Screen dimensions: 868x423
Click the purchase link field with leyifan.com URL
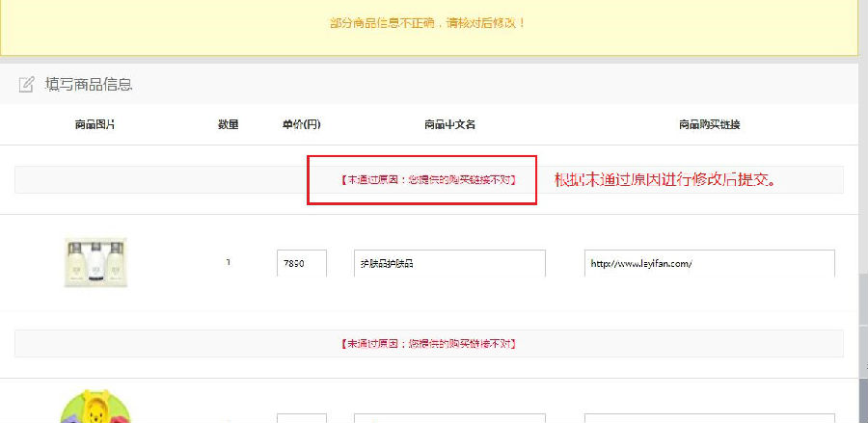(709, 263)
